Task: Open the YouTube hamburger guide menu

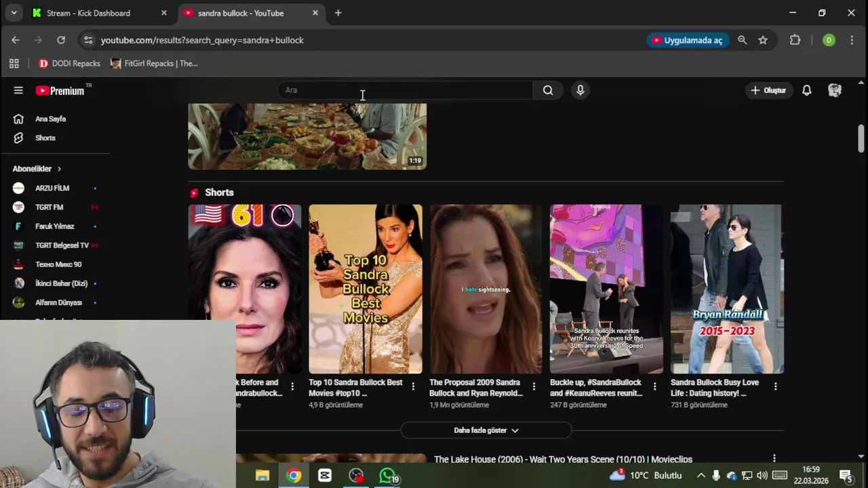Action: click(x=18, y=90)
